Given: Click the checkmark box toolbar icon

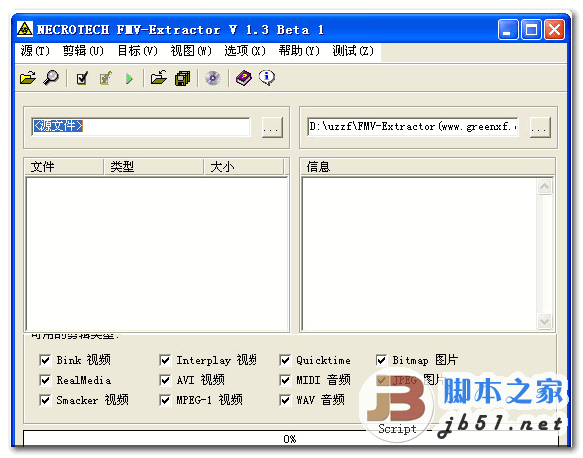Looking at the screenshot, I should [x=82, y=78].
